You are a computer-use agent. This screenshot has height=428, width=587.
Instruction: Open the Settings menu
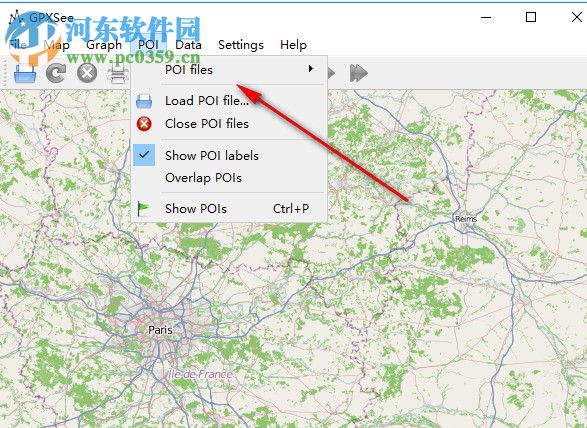[x=241, y=45]
